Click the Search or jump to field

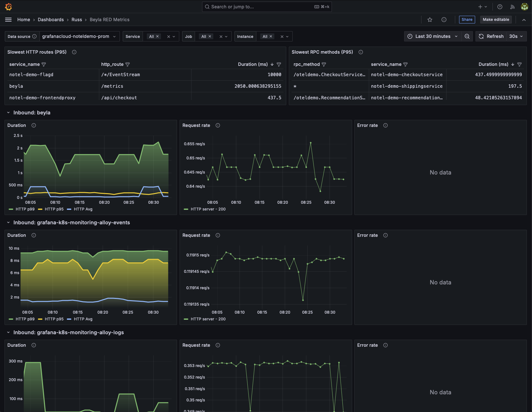tap(267, 6)
